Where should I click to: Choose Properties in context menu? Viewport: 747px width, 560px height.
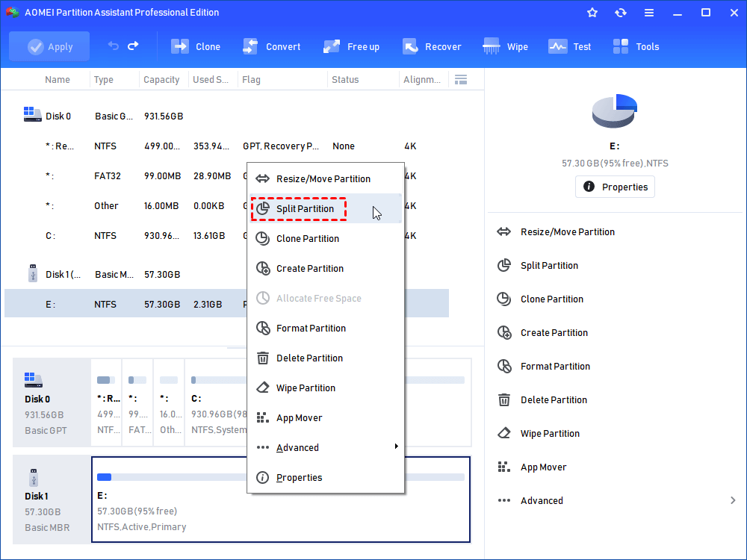pyautogui.click(x=326, y=478)
